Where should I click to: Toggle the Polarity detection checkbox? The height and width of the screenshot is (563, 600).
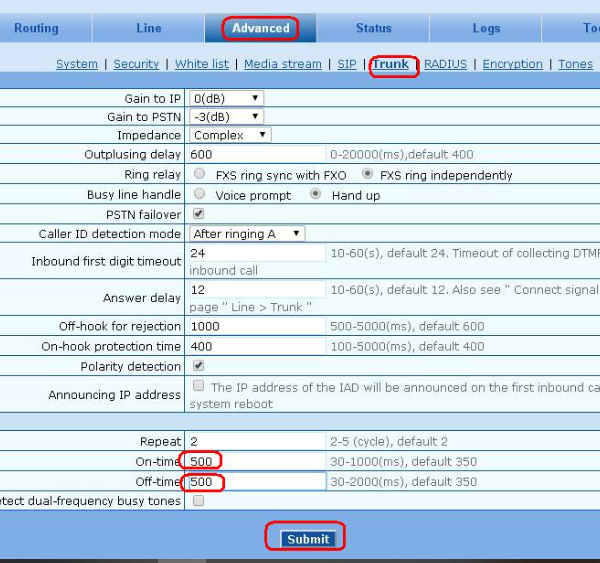click(198, 366)
